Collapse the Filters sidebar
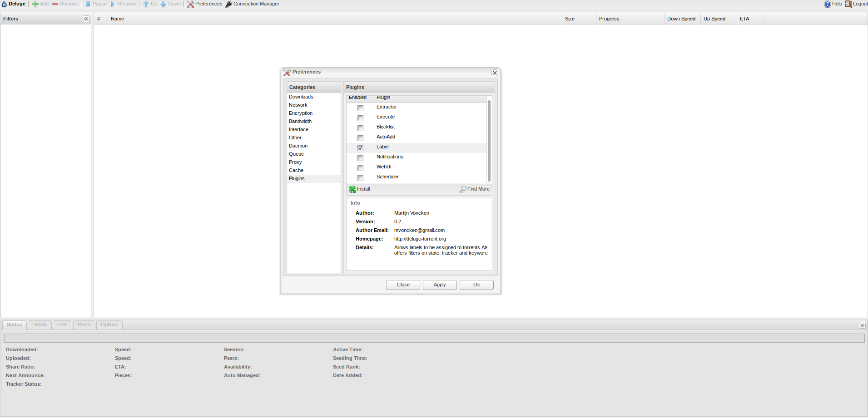Screen dimensions: 868x418 point(86,19)
